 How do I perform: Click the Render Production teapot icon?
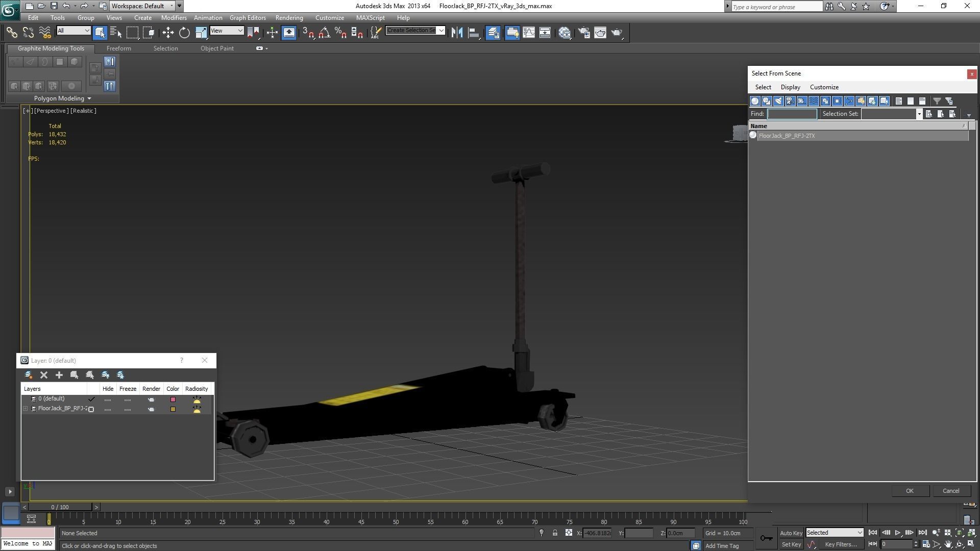pos(617,33)
